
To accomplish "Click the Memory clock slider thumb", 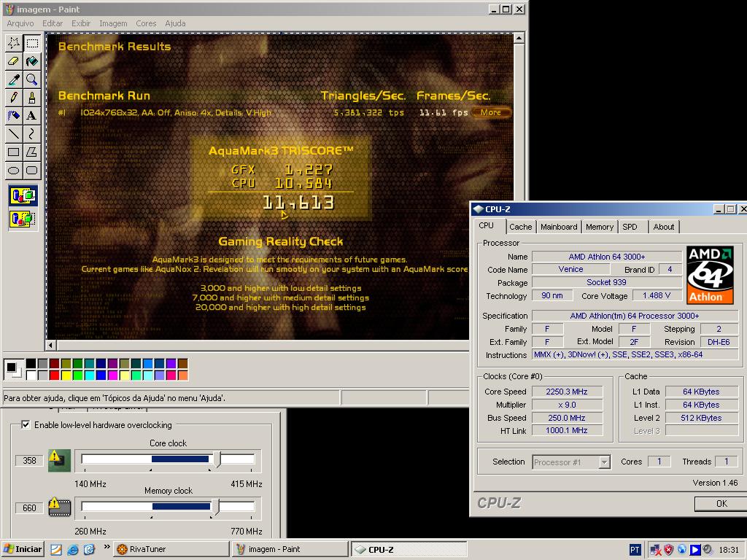I will pos(216,507).
